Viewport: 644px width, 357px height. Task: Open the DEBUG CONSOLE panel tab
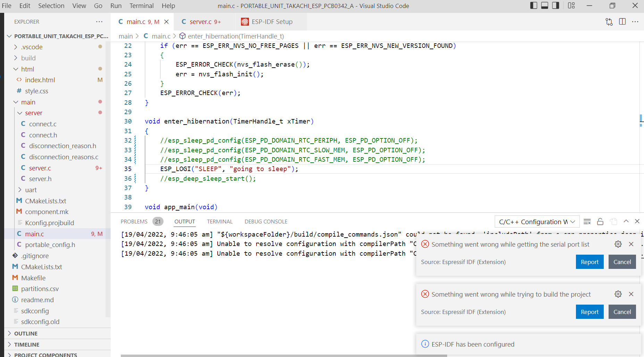point(266,221)
